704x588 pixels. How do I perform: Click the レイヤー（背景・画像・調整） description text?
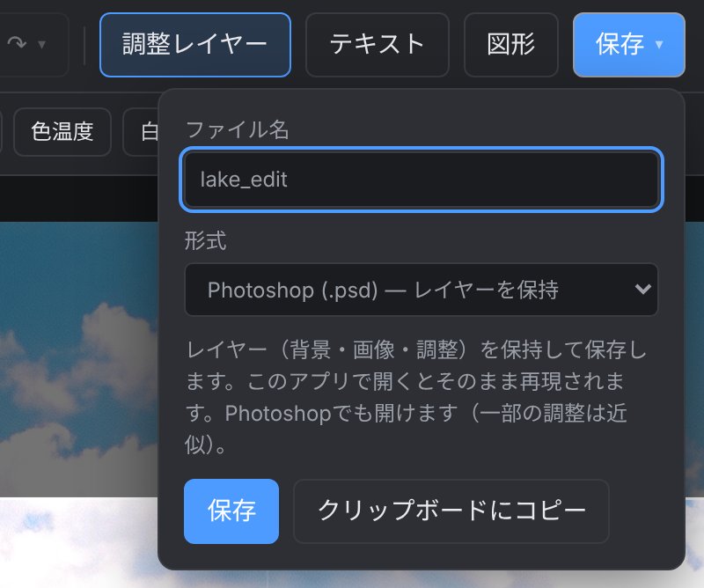pos(415,397)
